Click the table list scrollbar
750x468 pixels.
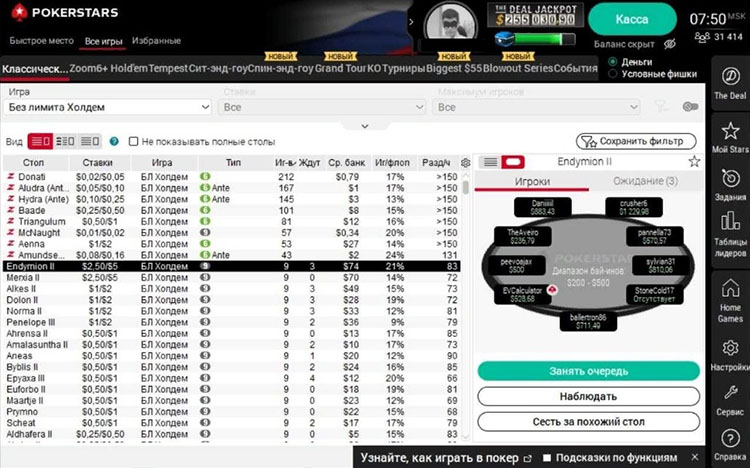click(466, 187)
